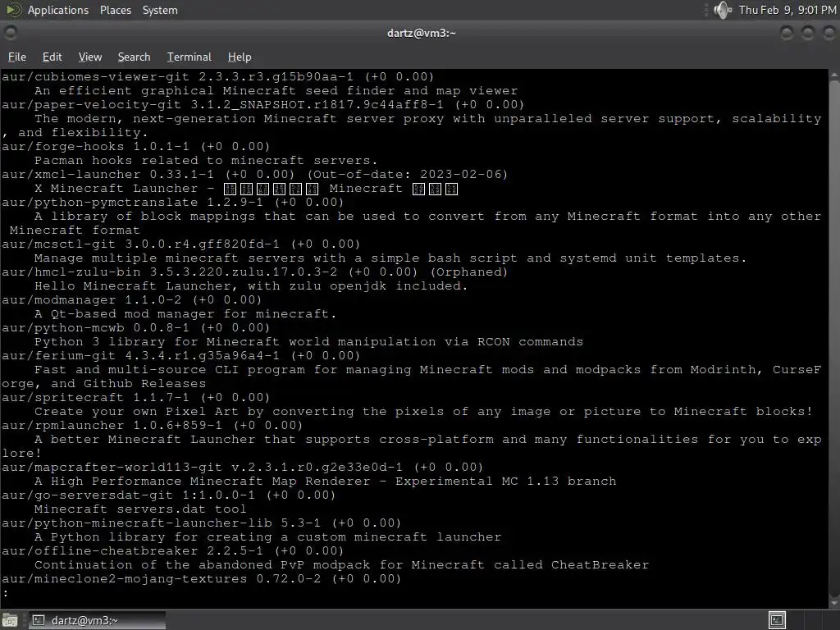Viewport: 840px width, 630px height.
Task: Open the terminal File menu
Action: tap(17, 57)
